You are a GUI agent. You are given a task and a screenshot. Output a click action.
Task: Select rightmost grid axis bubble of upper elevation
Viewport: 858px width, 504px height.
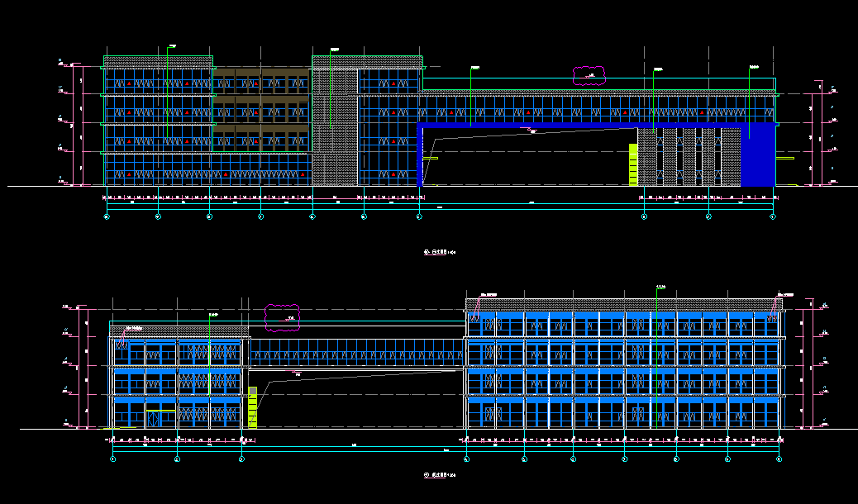click(773, 216)
